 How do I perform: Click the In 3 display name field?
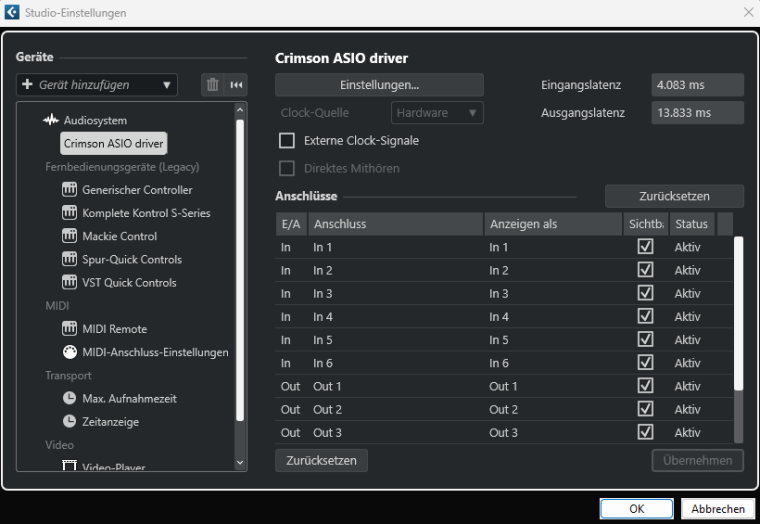[552, 294]
